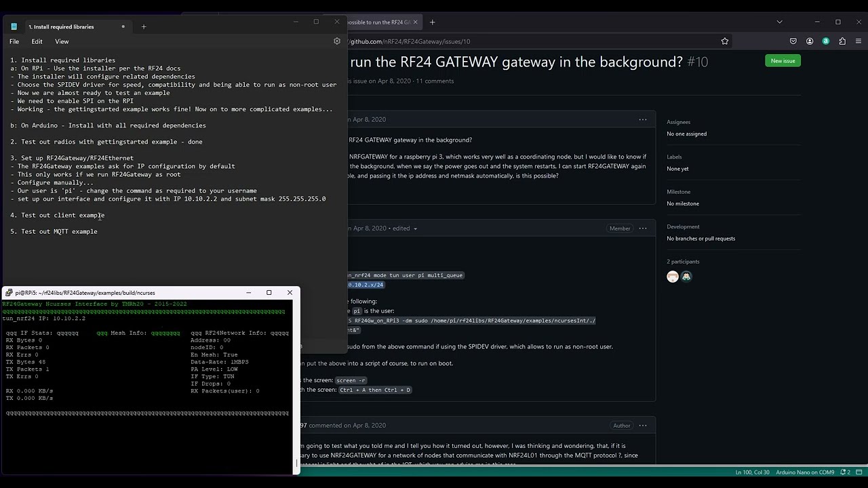
Task: Click 'Data-Rate: 1MBPS' line in terminal
Action: tap(220, 362)
